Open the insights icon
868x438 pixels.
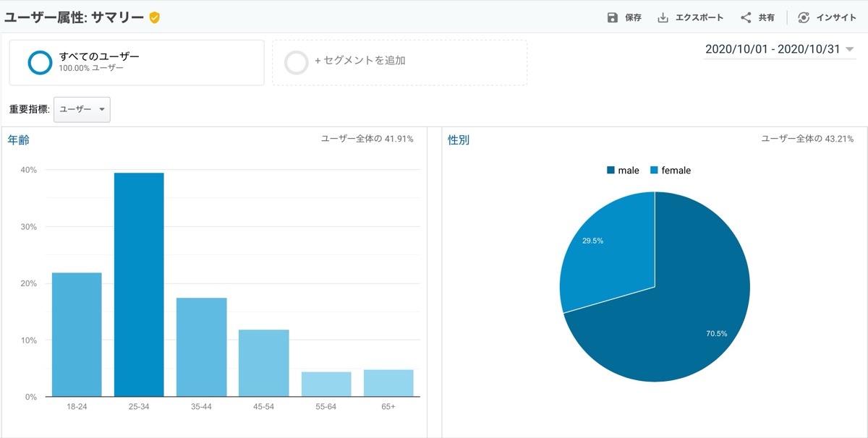[x=804, y=17]
